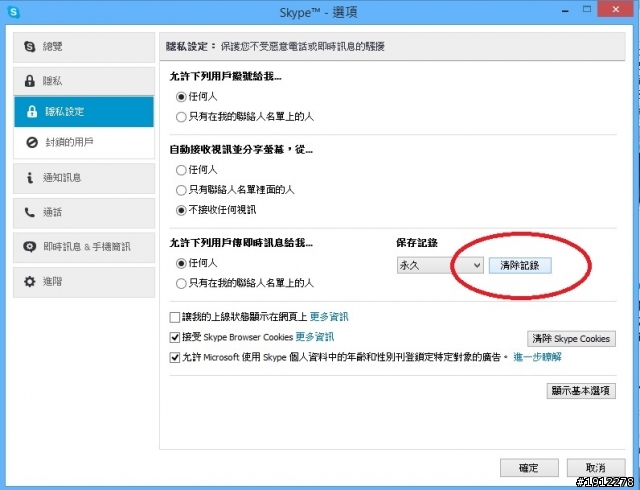The width and height of the screenshot is (640, 490).
Task: Click the 允許下列用戶傳即時訊息給我 heading
Action: pos(241,243)
